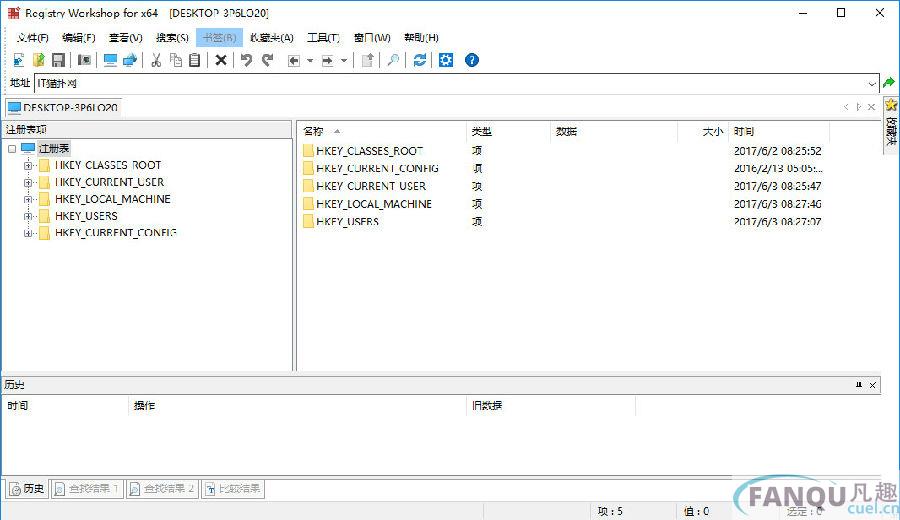Click the blue refresh arrows icon
This screenshot has width=900, height=520.
point(420,60)
